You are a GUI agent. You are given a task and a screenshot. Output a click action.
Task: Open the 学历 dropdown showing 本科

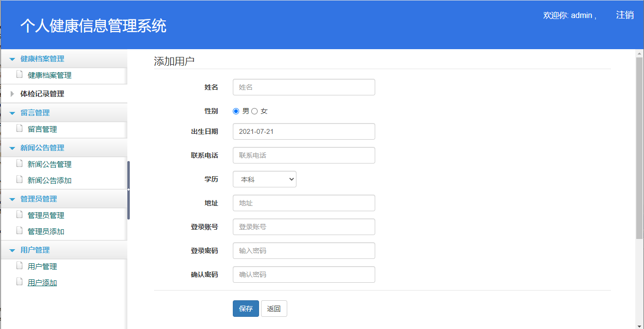264,179
